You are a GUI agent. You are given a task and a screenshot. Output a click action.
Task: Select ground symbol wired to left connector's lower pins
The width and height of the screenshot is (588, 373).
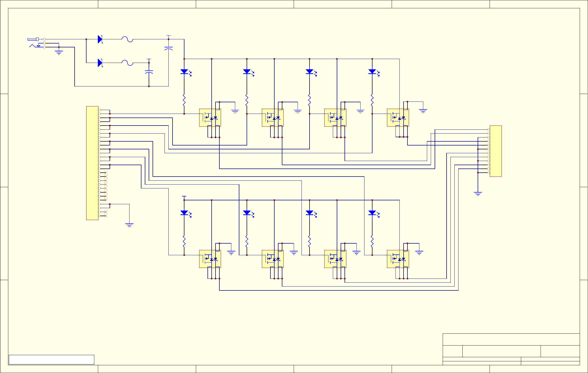pyautogui.click(x=129, y=225)
